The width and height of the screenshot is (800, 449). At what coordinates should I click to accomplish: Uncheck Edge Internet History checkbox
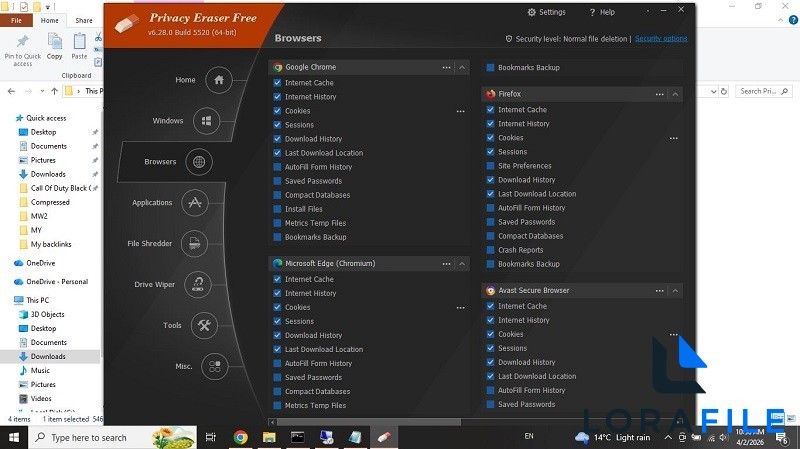click(x=277, y=293)
